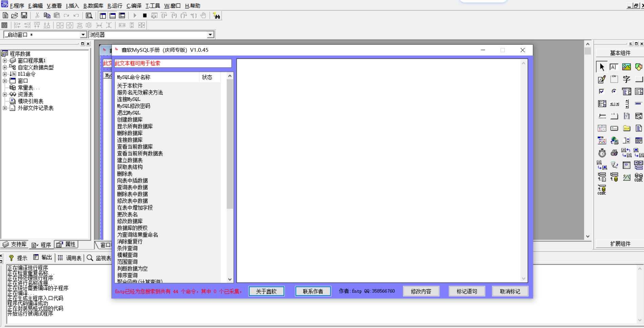
Task: Open the B.数据库 menu
Action: pyautogui.click(x=93, y=6)
